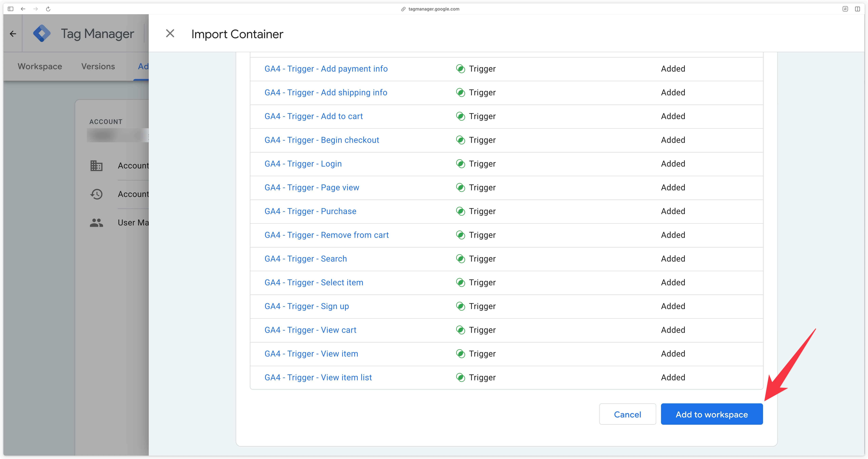The width and height of the screenshot is (868, 459).
Task: Click the browser forward arrow
Action: coord(36,9)
